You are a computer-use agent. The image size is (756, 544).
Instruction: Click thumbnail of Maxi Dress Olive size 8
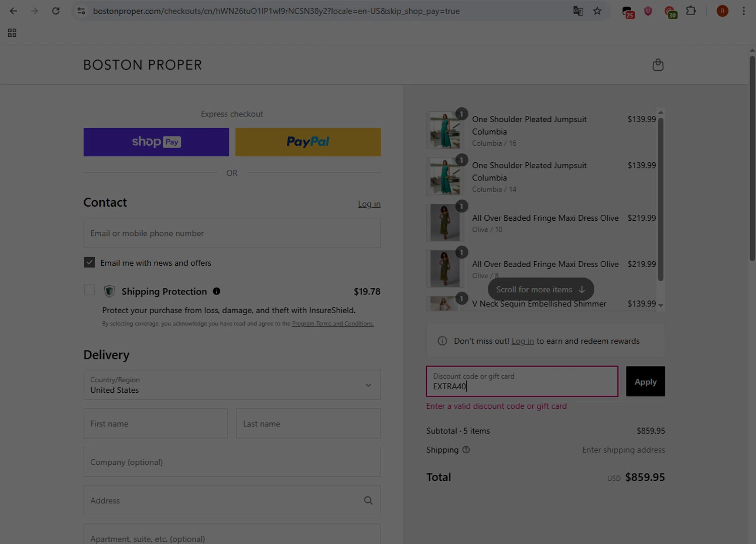click(445, 269)
